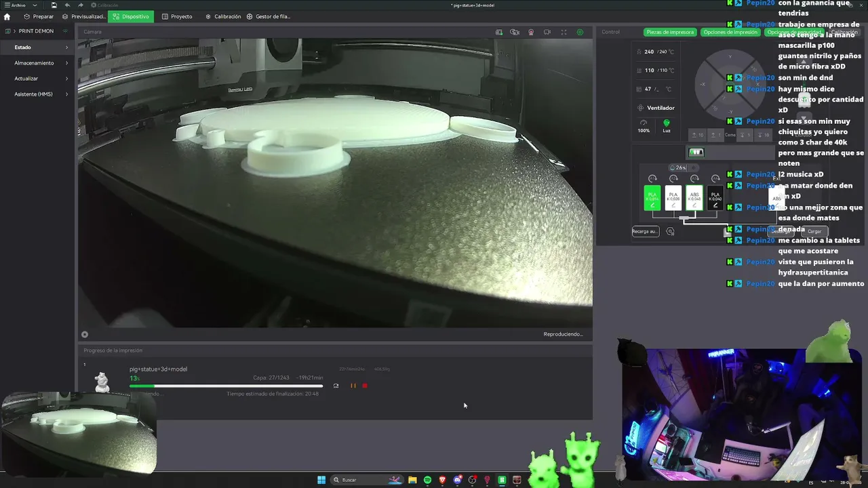Click the Recarga automática button
The width and height of the screenshot is (868, 488).
pyautogui.click(x=645, y=231)
